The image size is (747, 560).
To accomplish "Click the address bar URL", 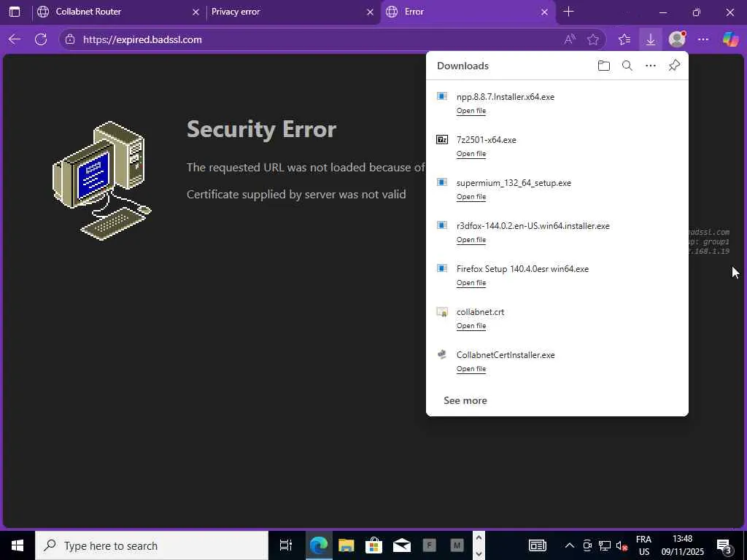I will (142, 39).
